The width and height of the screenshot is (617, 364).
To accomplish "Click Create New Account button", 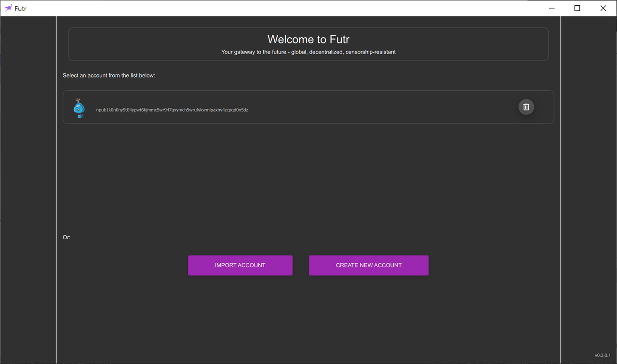I will pos(369,265).
